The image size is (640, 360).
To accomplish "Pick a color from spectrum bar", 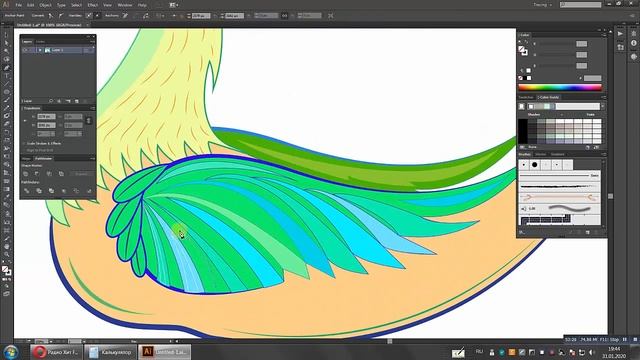I will click(560, 87).
